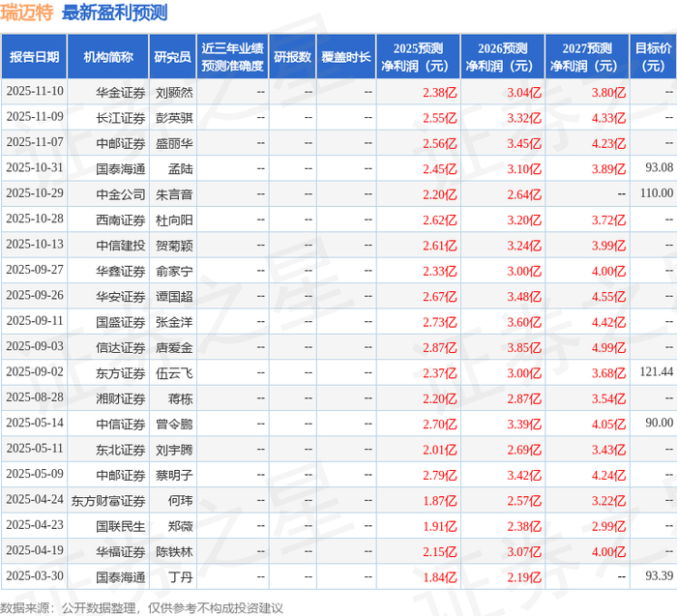677x616 pixels.
Task: Click analyst 朱言音
Action: (174, 194)
